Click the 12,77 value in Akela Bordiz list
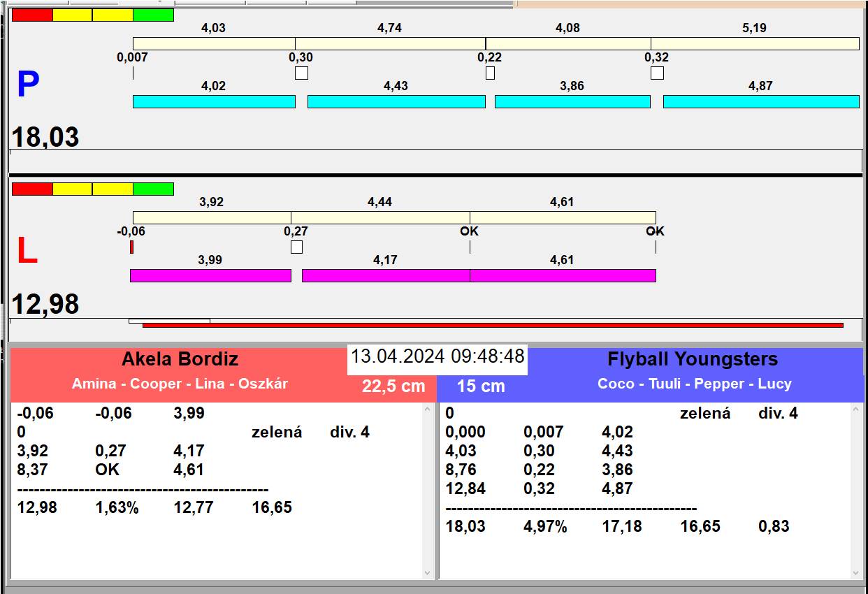This screenshot has height=594, width=868. click(194, 508)
